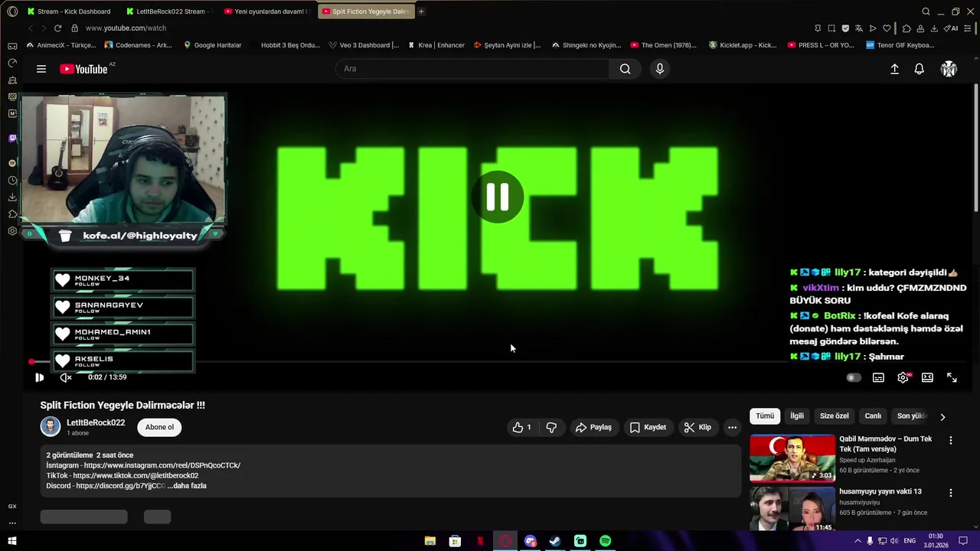Switch to Stream - Kick Dashboard tab
Image resolution: width=980 pixels, height=551 pixels.
click(69, 11)
